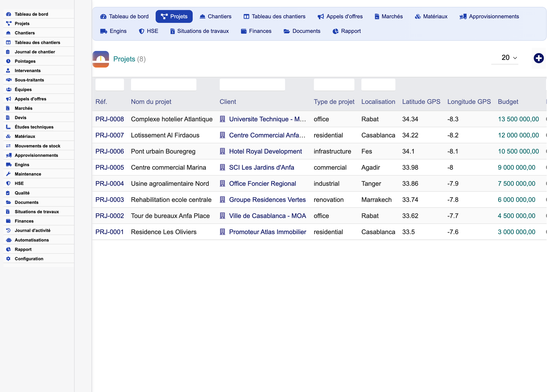Click the Pointages clock sidebar icon

coord(8,61)
